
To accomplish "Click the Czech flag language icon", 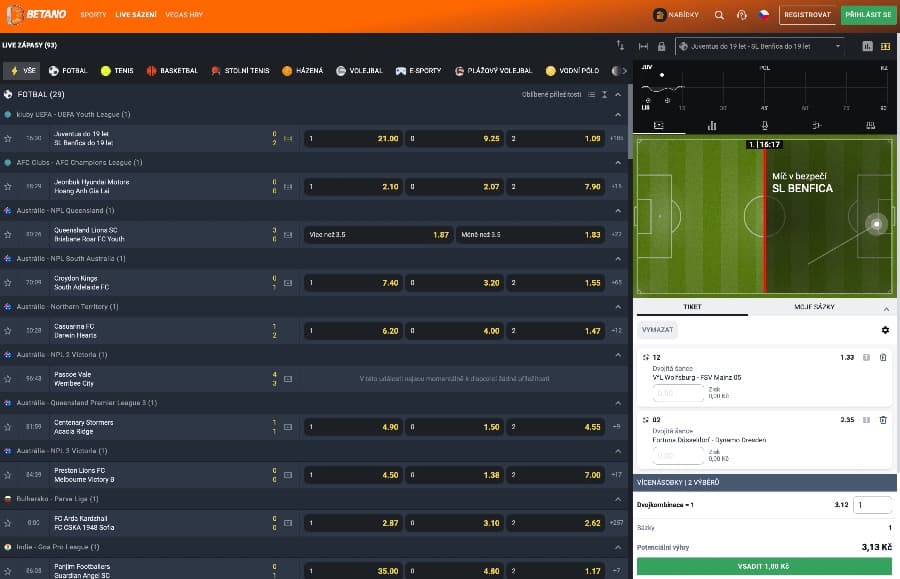I will pos(764,15).
